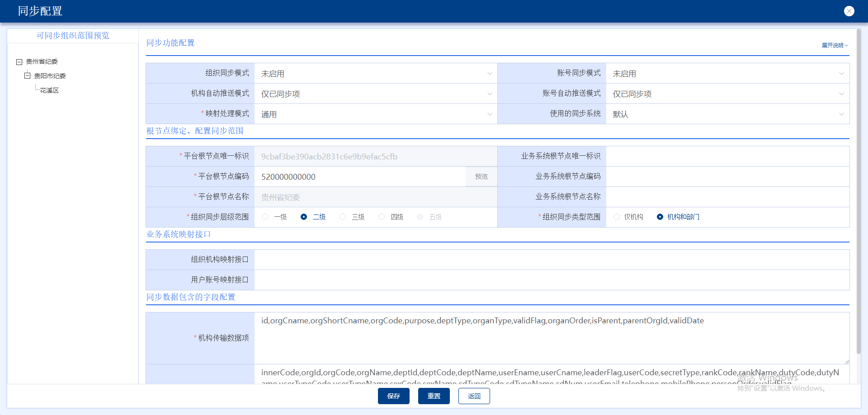
Task: Click the 同步数据包含的字段配置 section title
Action: point(191,297)
